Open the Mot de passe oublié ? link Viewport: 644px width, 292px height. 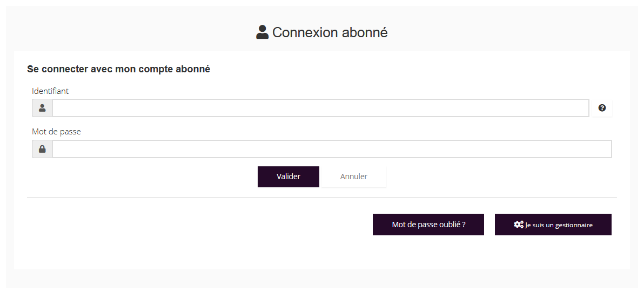click(428, 225)
